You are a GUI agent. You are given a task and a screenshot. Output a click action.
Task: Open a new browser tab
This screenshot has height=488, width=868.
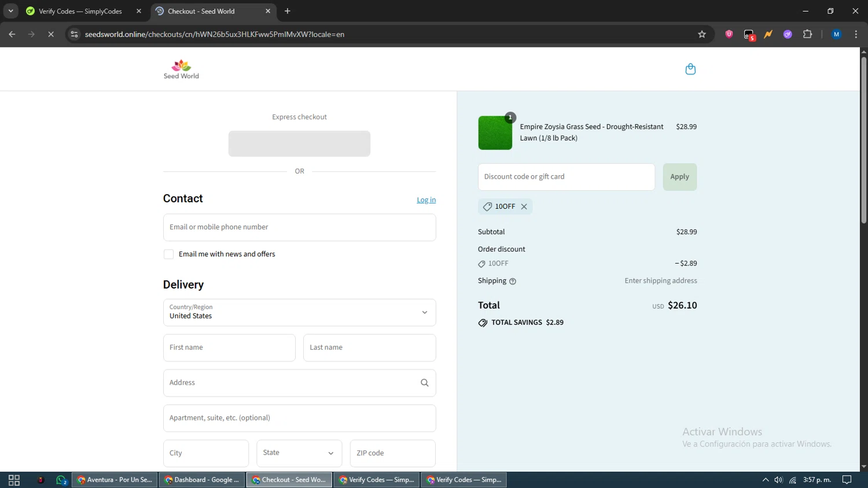[288, 11]
